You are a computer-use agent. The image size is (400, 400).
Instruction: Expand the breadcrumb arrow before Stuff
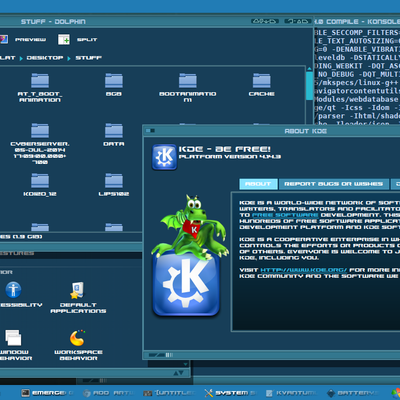[69, 58]
